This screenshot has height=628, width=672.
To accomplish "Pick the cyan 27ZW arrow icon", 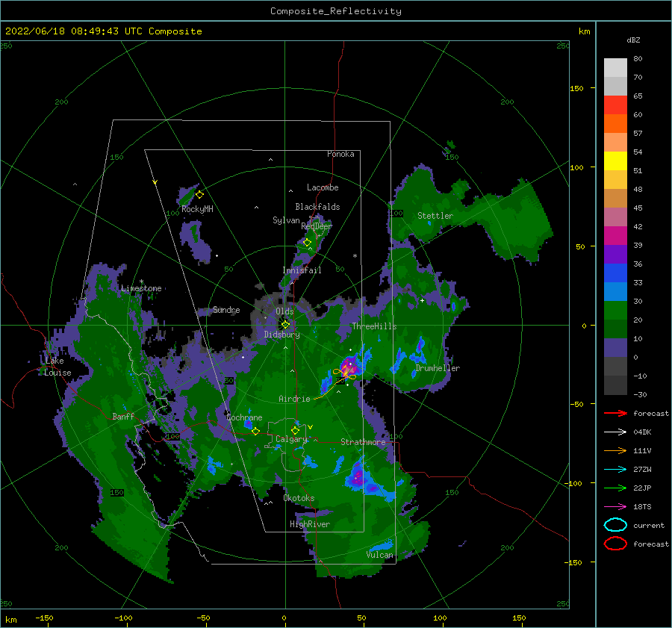I will pos(615,470).
